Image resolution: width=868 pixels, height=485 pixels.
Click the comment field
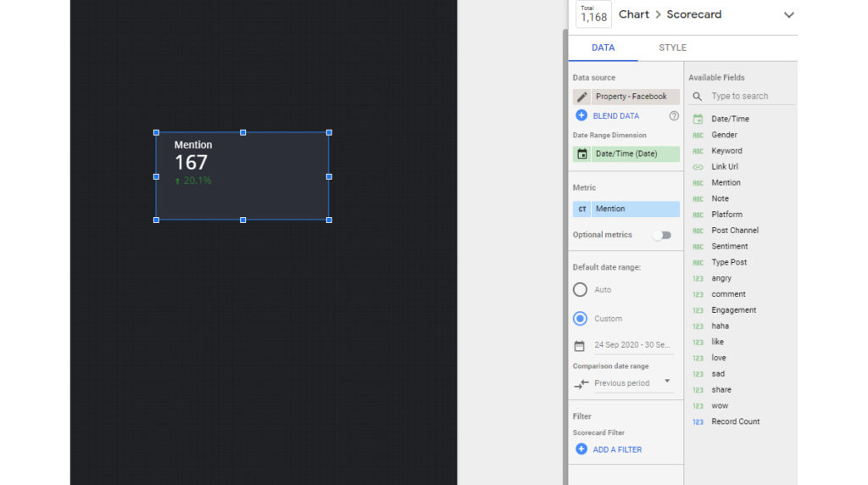728,294
